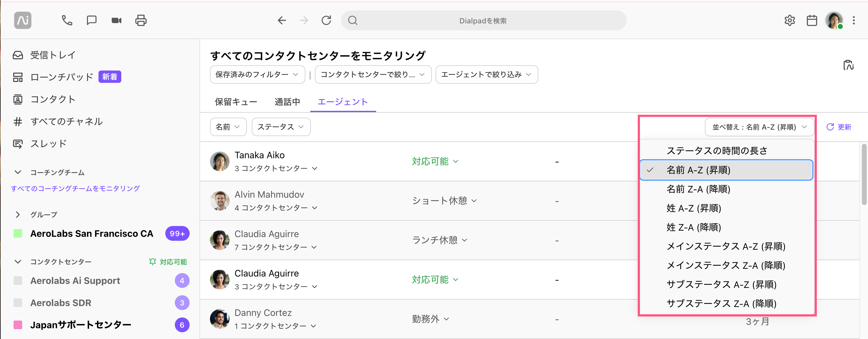This screenshot has width=868, height=339.
Task: Open すべてのチャネル in the sidebar
Action: [x=57, y=121]
